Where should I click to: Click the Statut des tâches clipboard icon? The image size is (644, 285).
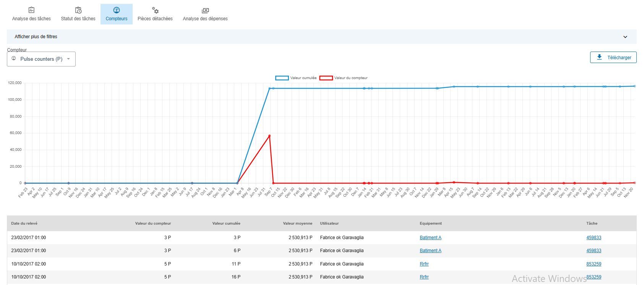click(78, 10)
